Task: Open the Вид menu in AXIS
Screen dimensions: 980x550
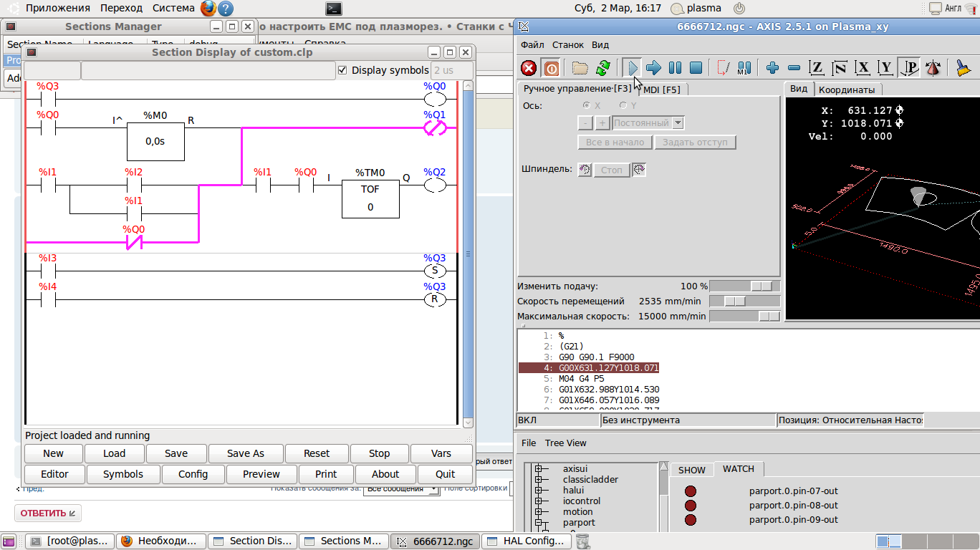Action: tap(600, 44)
